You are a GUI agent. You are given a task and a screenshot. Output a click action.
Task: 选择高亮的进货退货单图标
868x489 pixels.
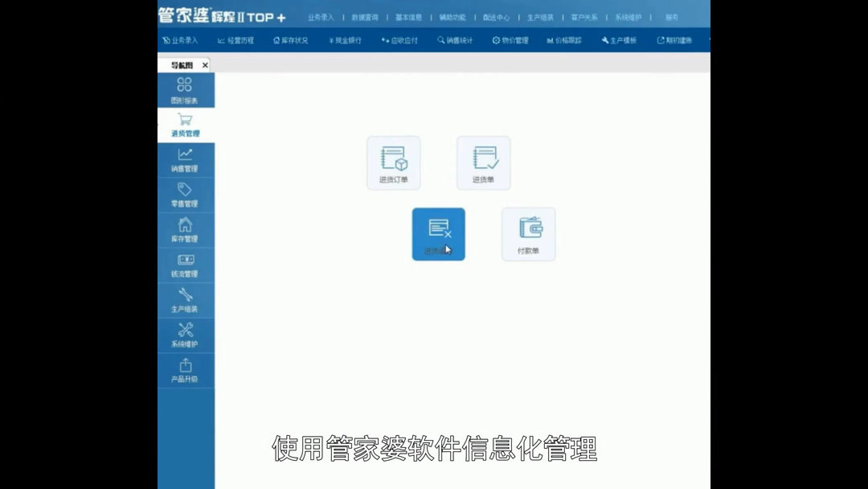[x=438, y=234]
